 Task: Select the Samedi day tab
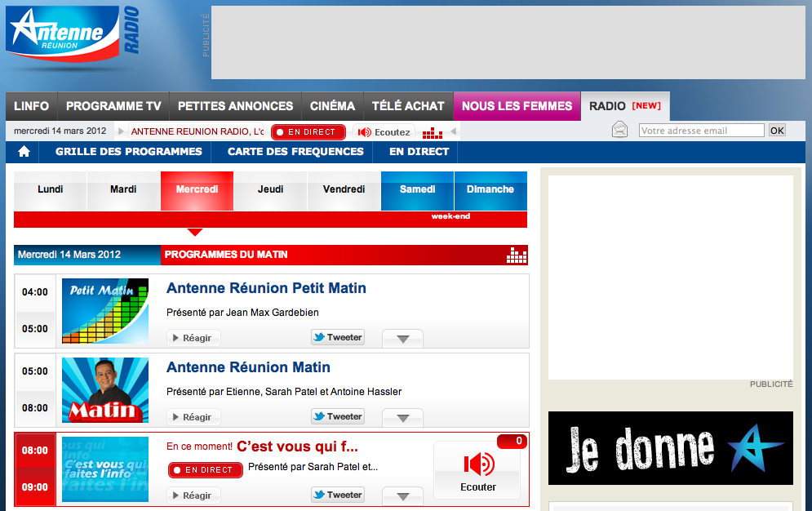click(417, 190)
